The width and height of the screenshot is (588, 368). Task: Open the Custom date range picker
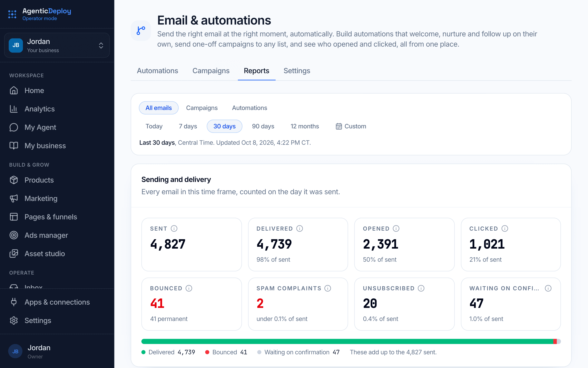[351, 126]
